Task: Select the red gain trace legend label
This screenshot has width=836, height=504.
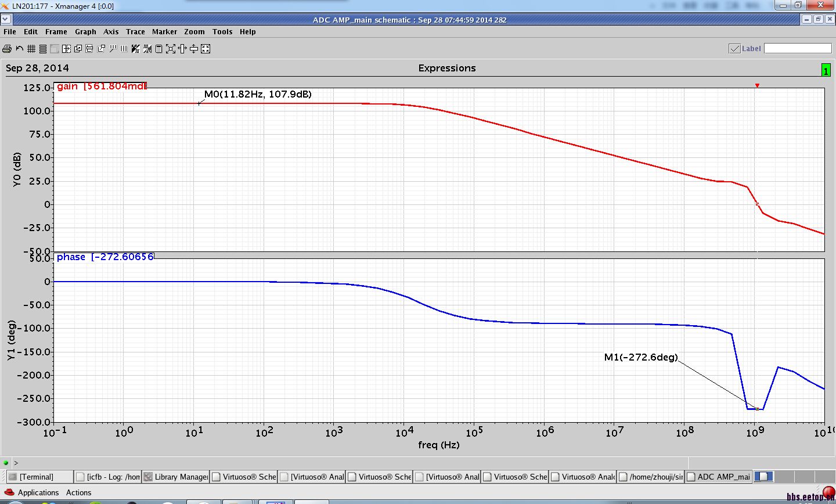Action: click(102, 87)
